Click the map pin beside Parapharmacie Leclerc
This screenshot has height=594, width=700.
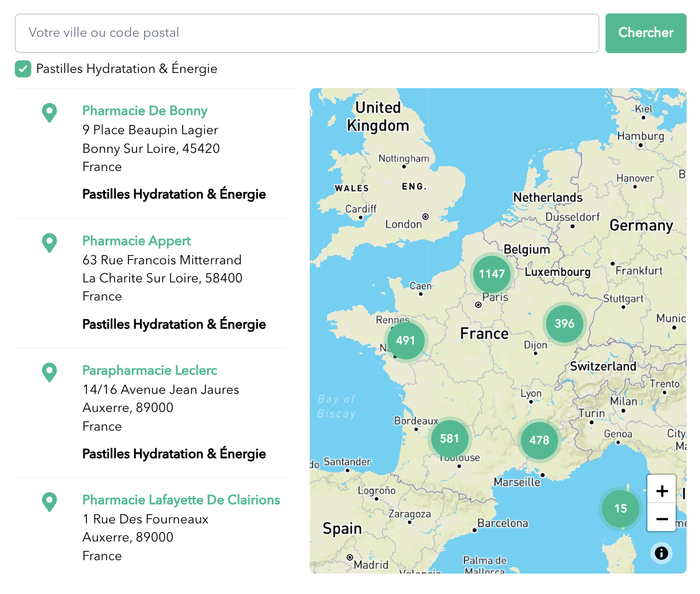coord(50,372)
